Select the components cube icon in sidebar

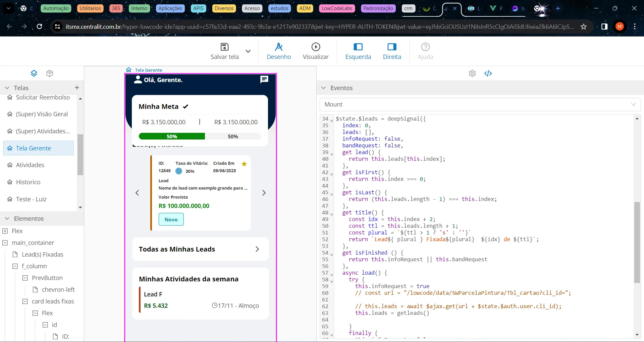pos(50,73)
